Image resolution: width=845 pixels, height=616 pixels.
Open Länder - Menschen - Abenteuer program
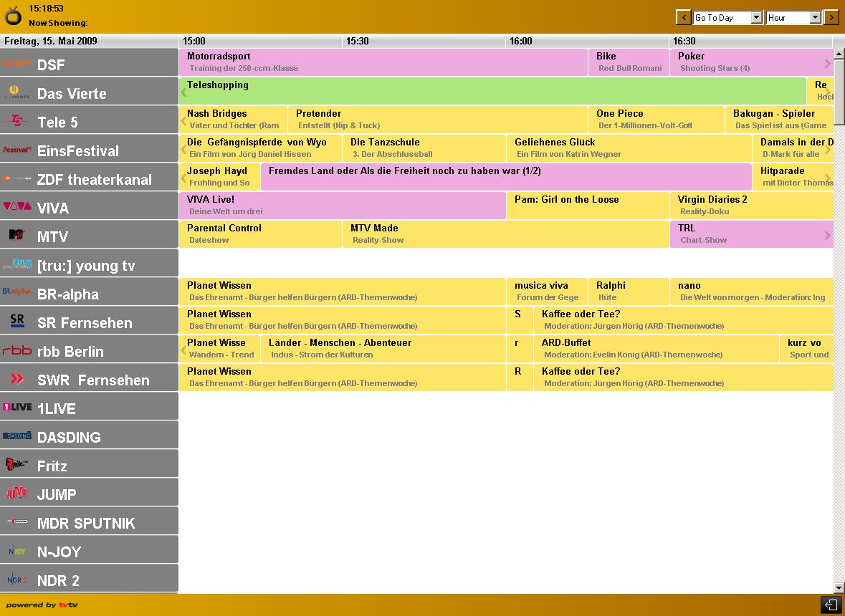pos(383,348)
